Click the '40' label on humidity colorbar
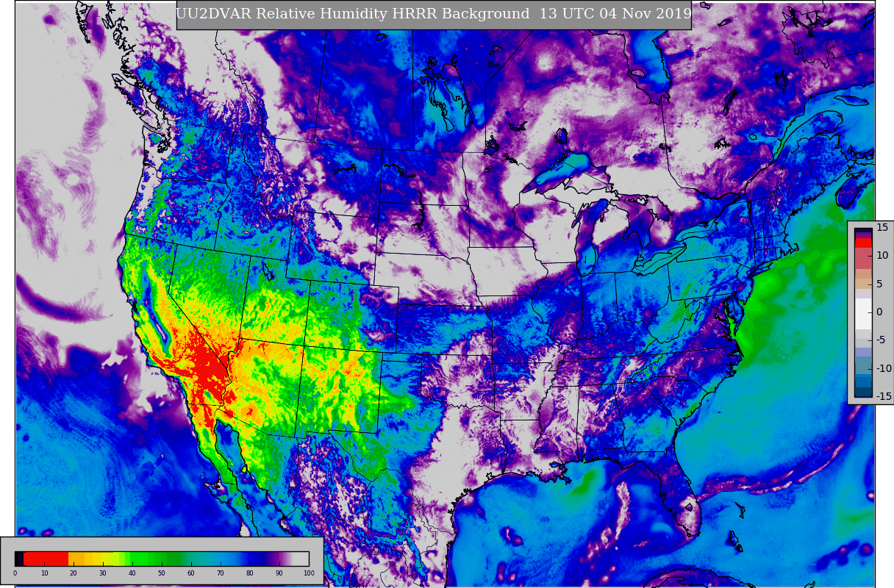Screen dimensions: 894x588 click(132, 573)
